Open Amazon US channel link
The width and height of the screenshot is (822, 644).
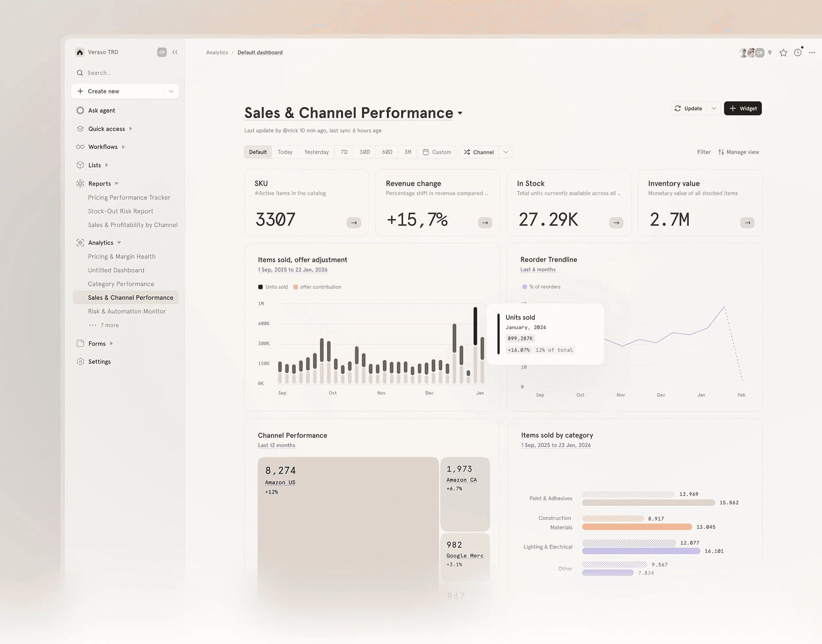coord(280,482)
